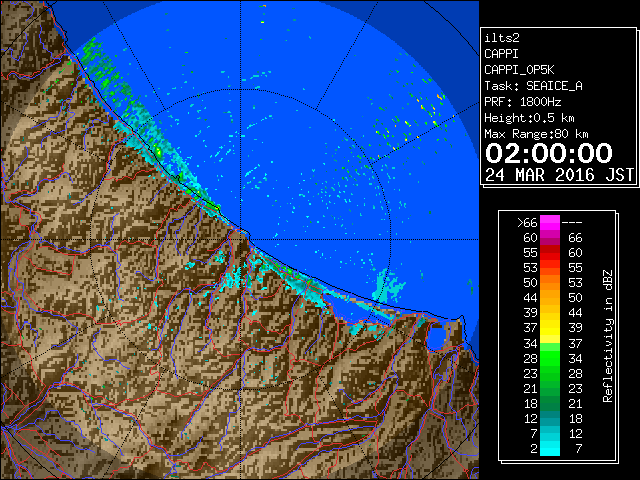Click the 'ilts2' site name text

[502, 38]
